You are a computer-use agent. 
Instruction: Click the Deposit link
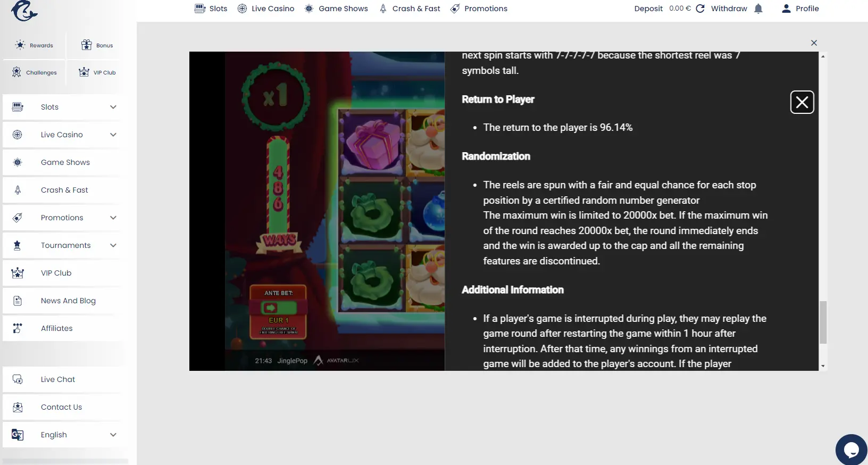point(648,9)
